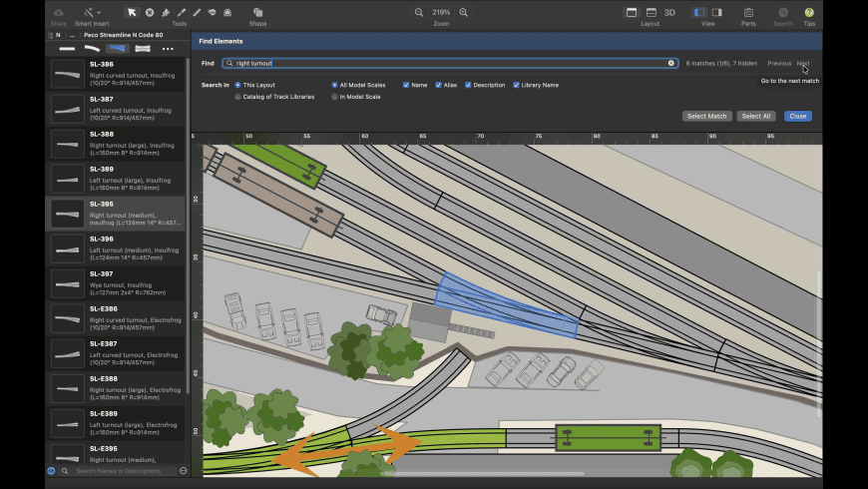Image resolution: width=868 pixels, height=489 pixels.
Task: Select In Model Scale option
Action: 356,97
